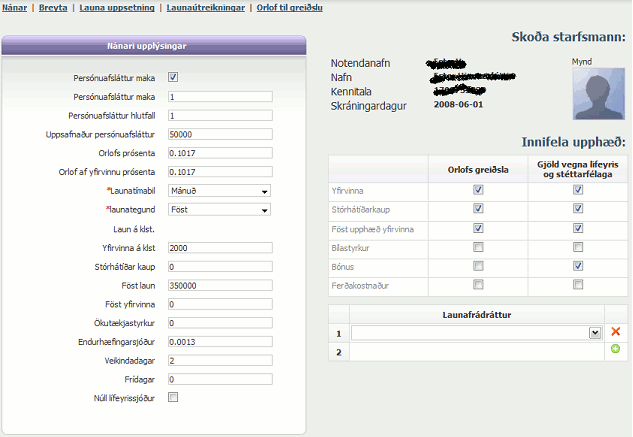Click Orlof af yfirvinnu prósenta field
The width and height of the screenshot is (633, 437).
click(x=220, y=172)
